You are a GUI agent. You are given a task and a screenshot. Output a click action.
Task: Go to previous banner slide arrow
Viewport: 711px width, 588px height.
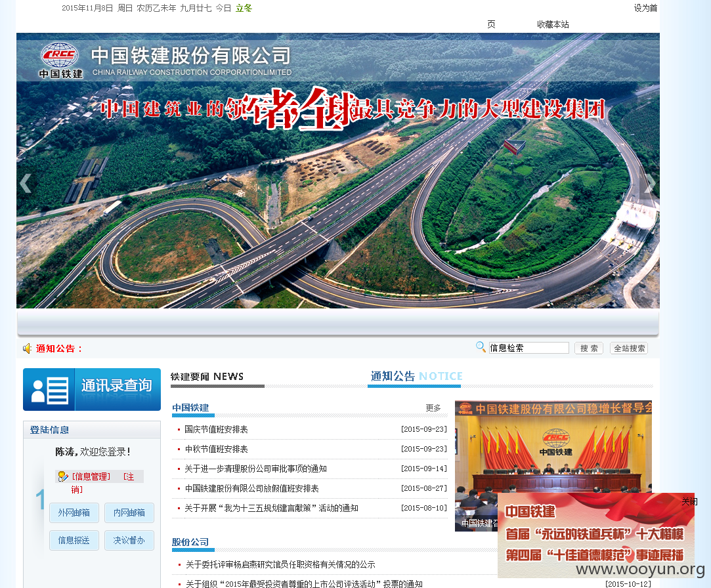(x=26, y=183)
